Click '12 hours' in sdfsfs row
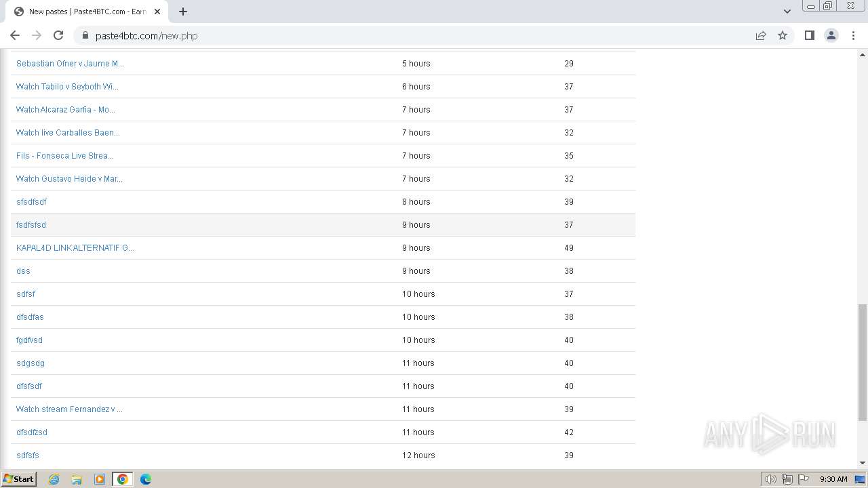This screenshot has width=868, height=488. (x=418, y=455)
